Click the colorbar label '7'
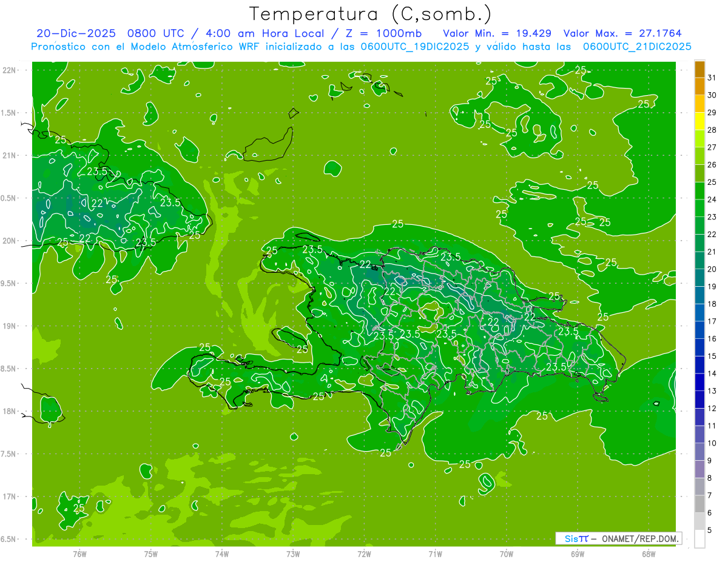728x562 pixels. 710,495
